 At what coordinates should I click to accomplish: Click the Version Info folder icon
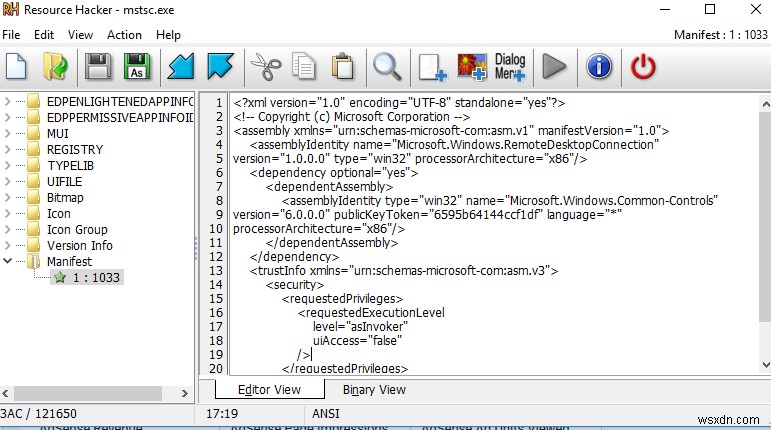pos(33,245)
